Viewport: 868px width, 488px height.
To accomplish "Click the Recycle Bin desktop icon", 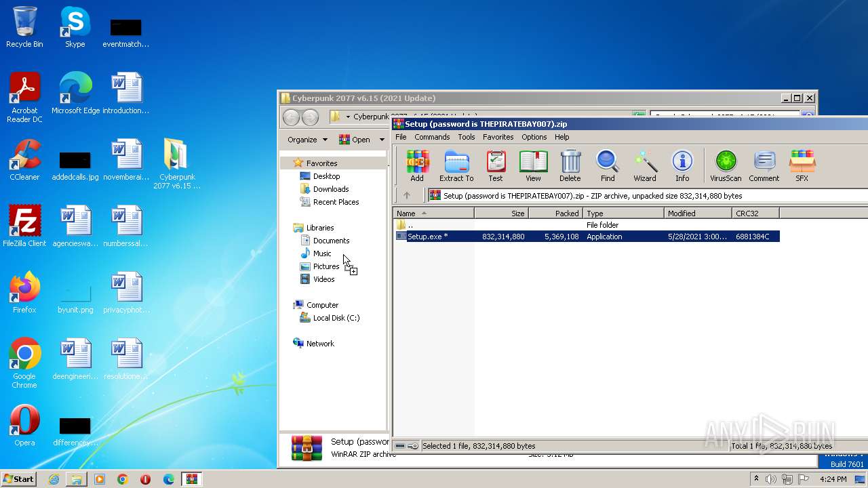I will click(x=24, y=27).
